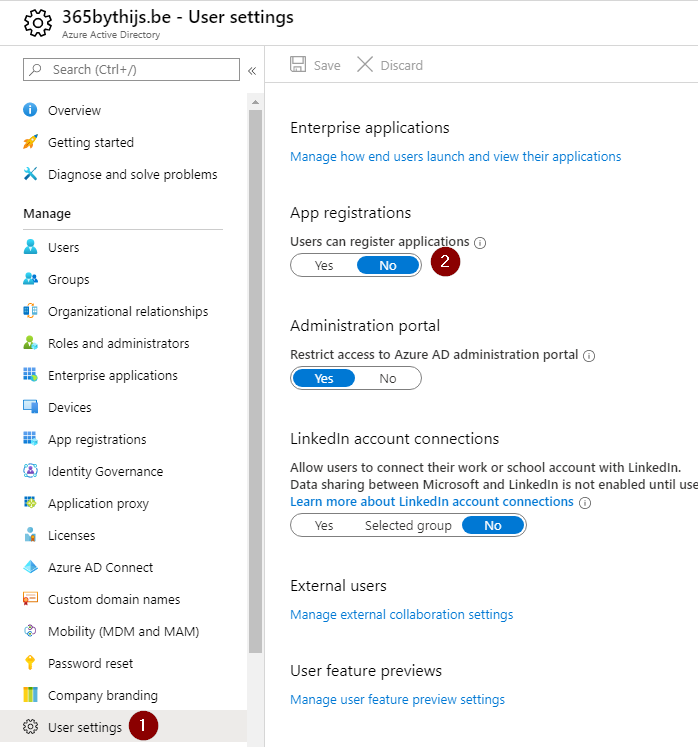Click info icon beside Users can register applications
Screen dimensions: 698x747
click(x=480, y=242)
